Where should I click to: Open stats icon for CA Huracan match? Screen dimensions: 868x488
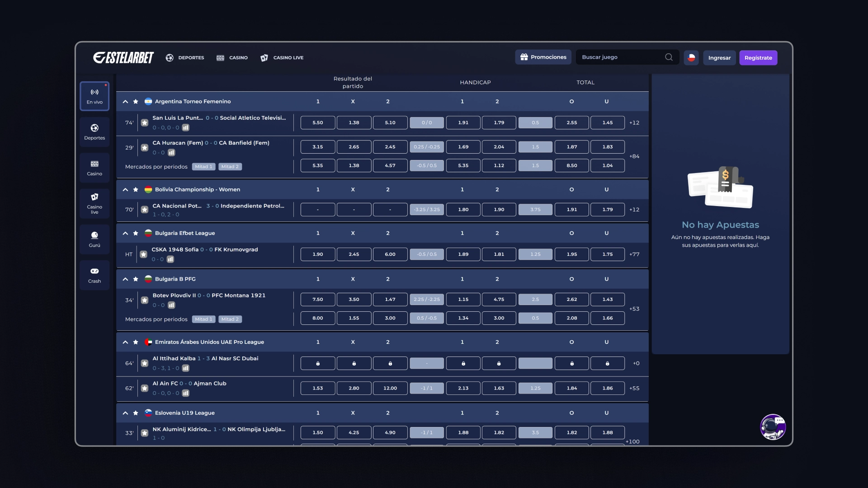171,153
